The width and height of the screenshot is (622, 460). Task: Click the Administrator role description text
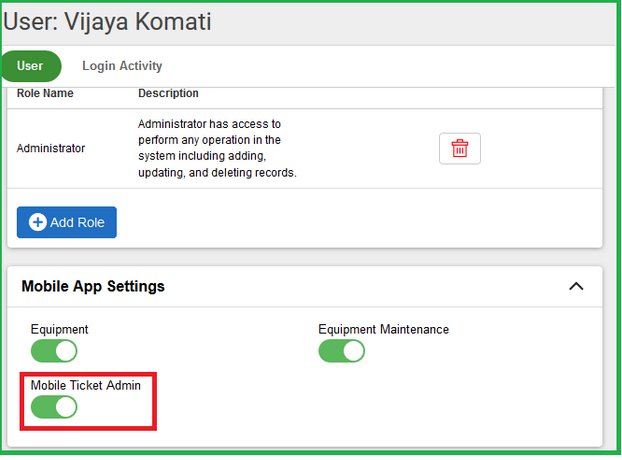point(217,148)
